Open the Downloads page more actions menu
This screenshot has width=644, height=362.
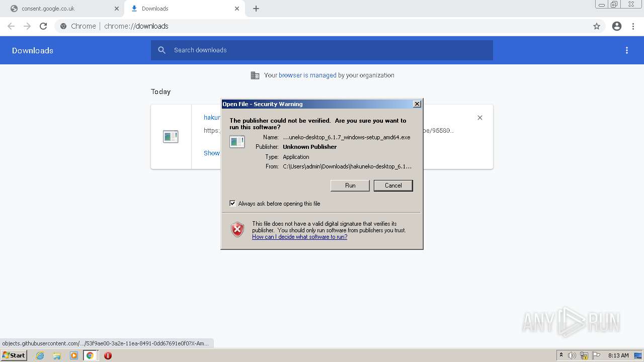click(x=627, y=50)
